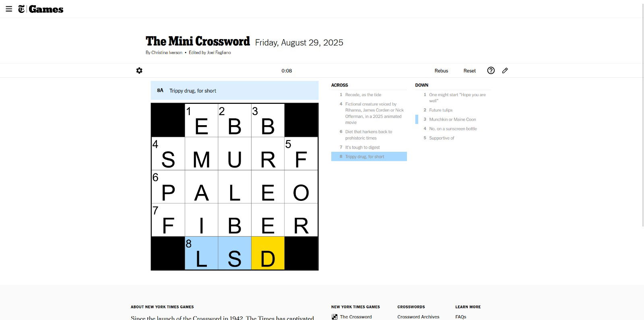The width and height of the screenshot is (644, 320).
Task: Open the FAQs link
Action: click(461, 317)
